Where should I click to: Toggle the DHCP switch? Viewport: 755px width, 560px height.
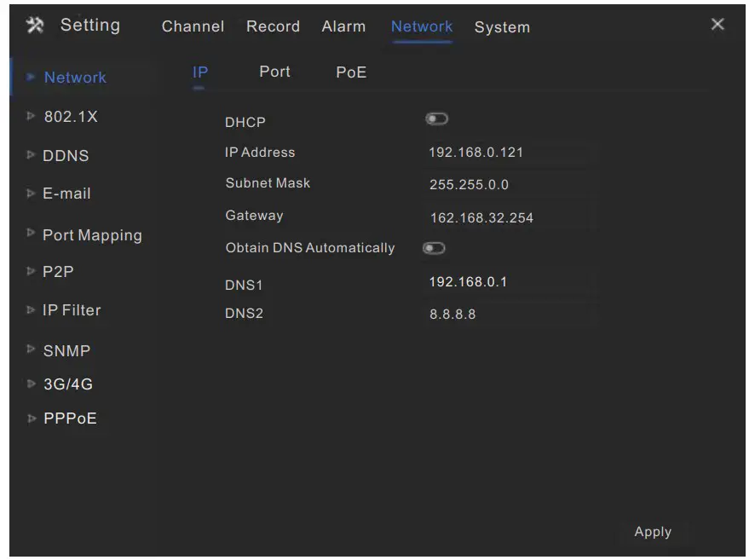pos(436,119)
